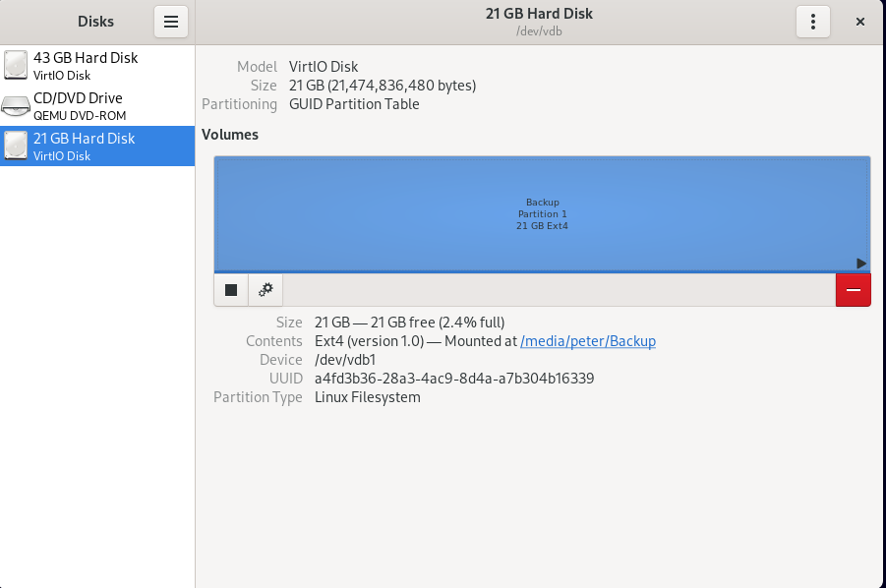Open the Disks application hamburger menu
The image size is (886, 588).
click(x=170, y=22)
